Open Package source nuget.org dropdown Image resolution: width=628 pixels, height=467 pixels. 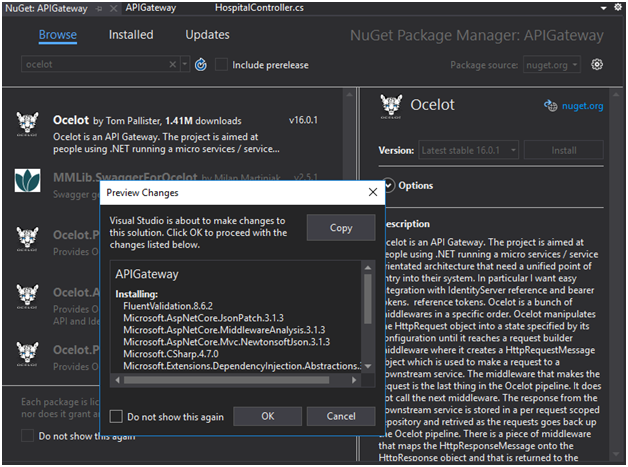click(552, 64)
